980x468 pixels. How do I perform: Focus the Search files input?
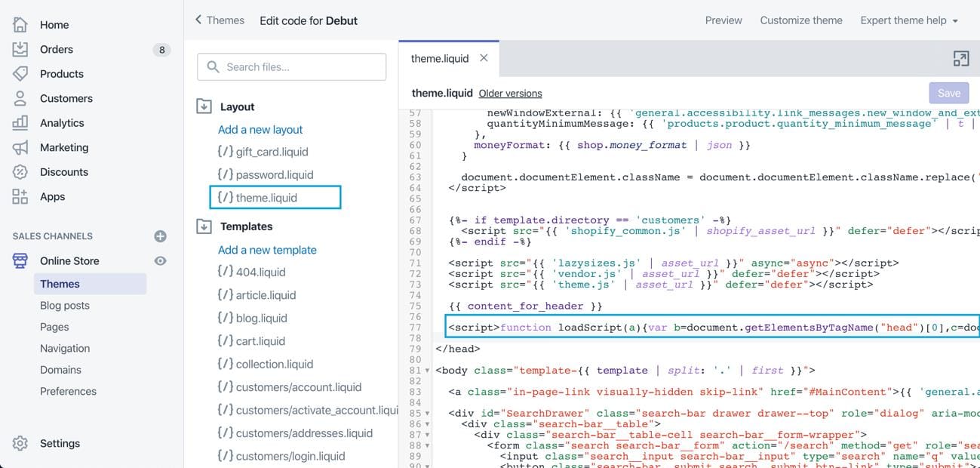pos(292,66)
